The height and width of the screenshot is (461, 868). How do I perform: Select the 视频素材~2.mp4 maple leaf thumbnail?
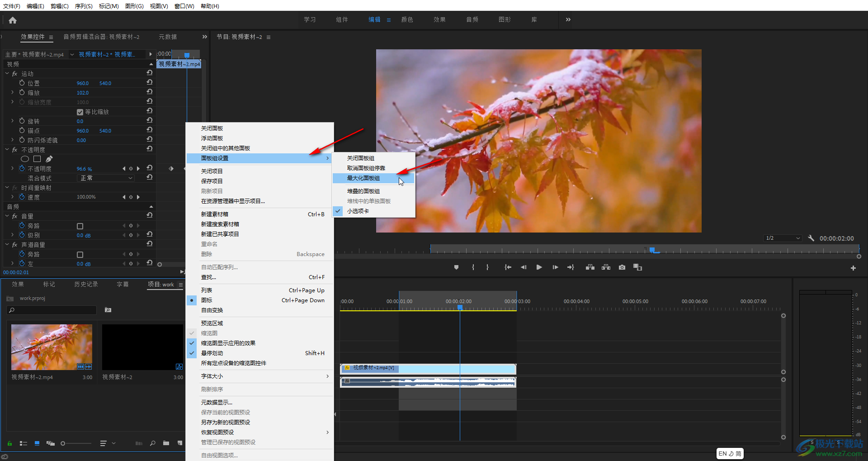point(52,347)
